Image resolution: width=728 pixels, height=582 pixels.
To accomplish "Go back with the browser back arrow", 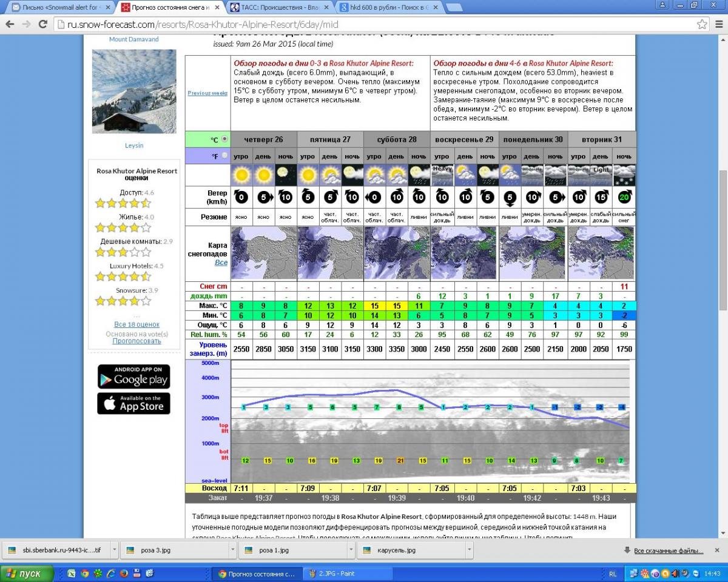I will pos(10,24).
